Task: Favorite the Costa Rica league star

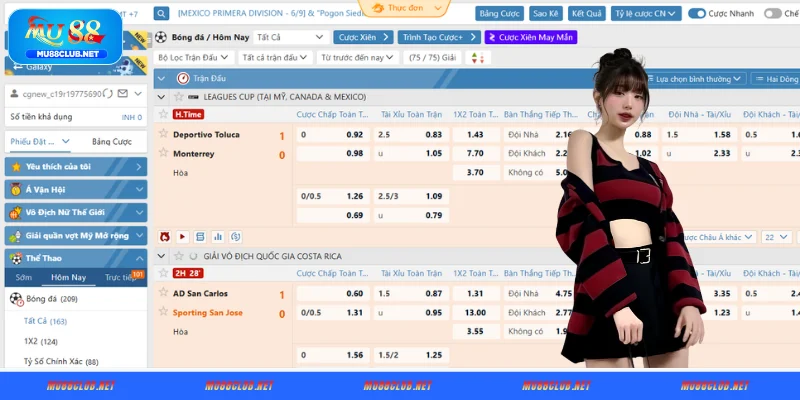Action: (179, 256)
